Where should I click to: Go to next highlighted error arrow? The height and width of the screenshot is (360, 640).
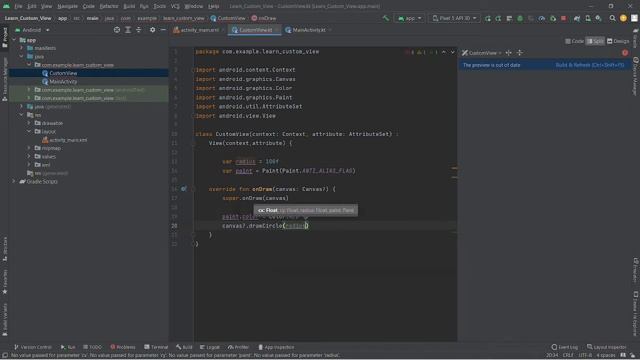453,52
